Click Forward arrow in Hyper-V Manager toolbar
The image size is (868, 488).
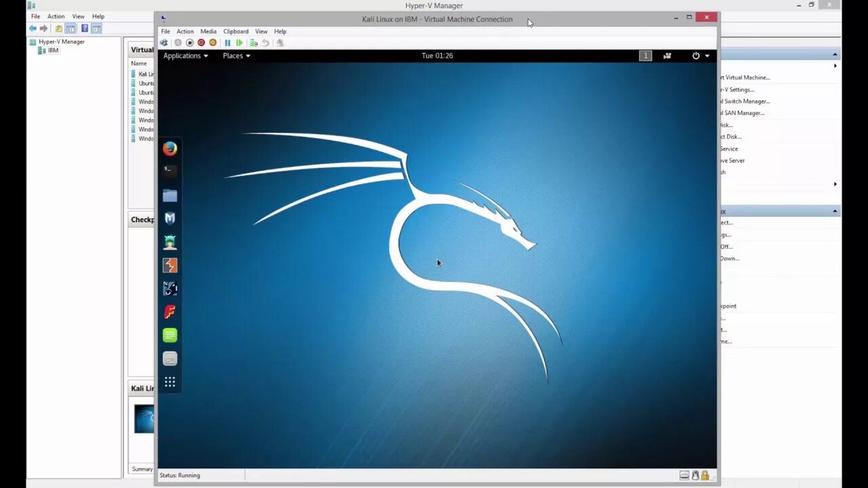coord(44,28)
